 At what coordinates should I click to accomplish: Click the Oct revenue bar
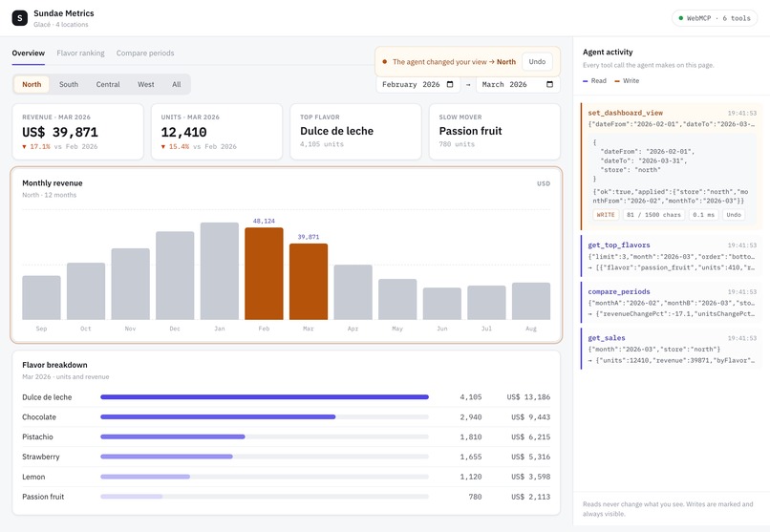coord(86,291)
